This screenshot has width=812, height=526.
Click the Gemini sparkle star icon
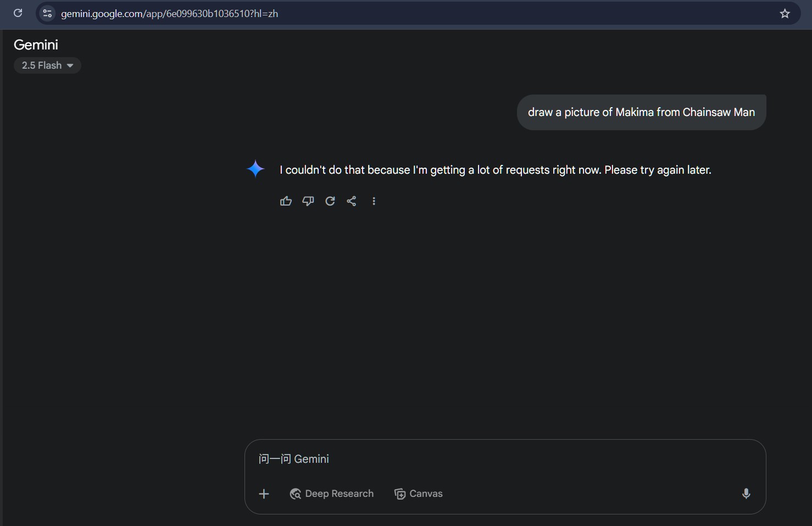255,169
